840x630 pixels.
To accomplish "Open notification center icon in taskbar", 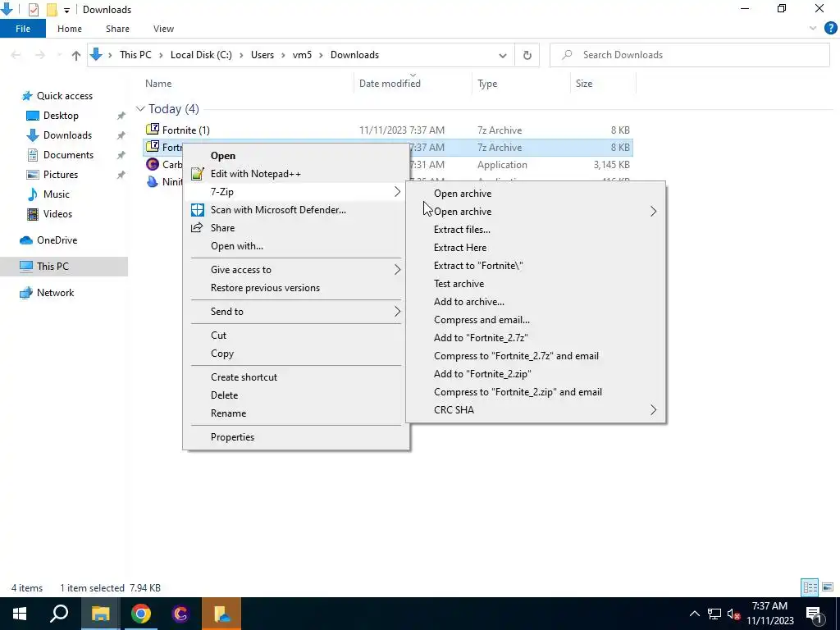I will 814,614.
